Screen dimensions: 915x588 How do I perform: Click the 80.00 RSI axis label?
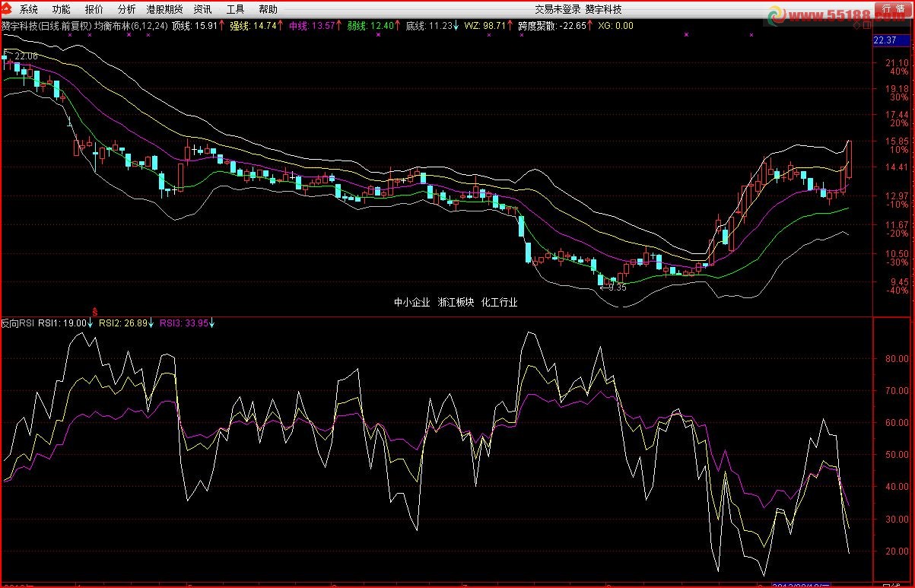[x=897, y=358]
